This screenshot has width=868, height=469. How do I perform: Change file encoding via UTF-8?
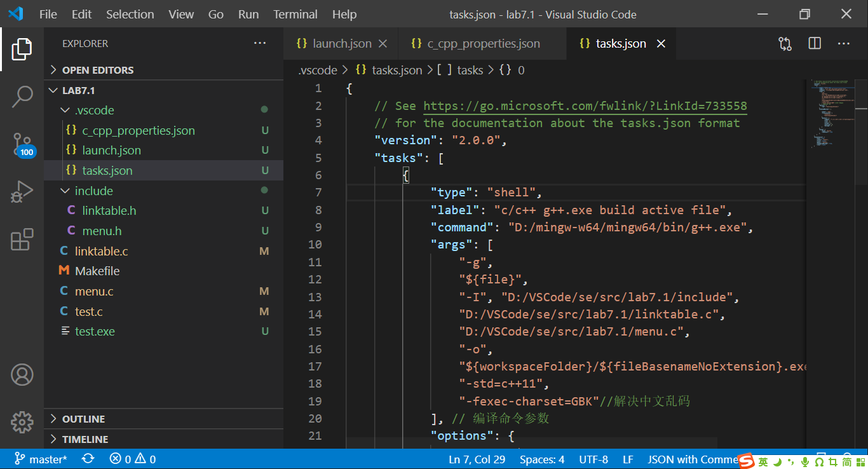[x=593, y=459]
